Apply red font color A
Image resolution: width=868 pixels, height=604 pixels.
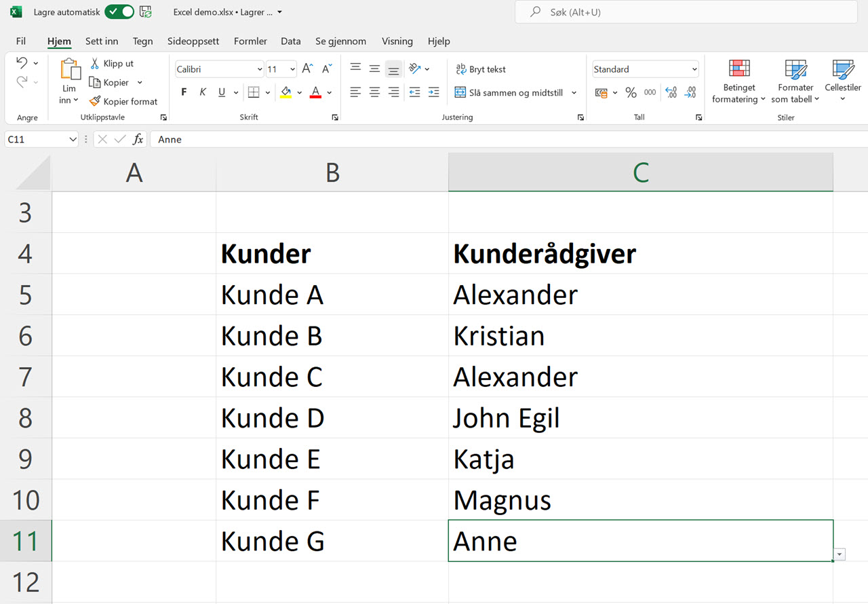[315, 92]
